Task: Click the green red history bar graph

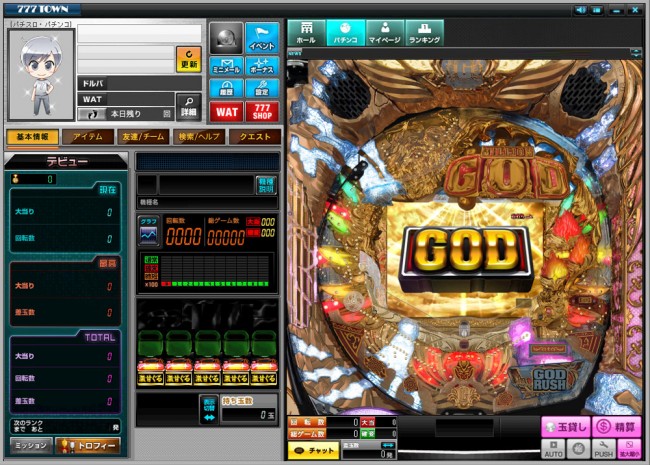Action: tap(207, 272)
